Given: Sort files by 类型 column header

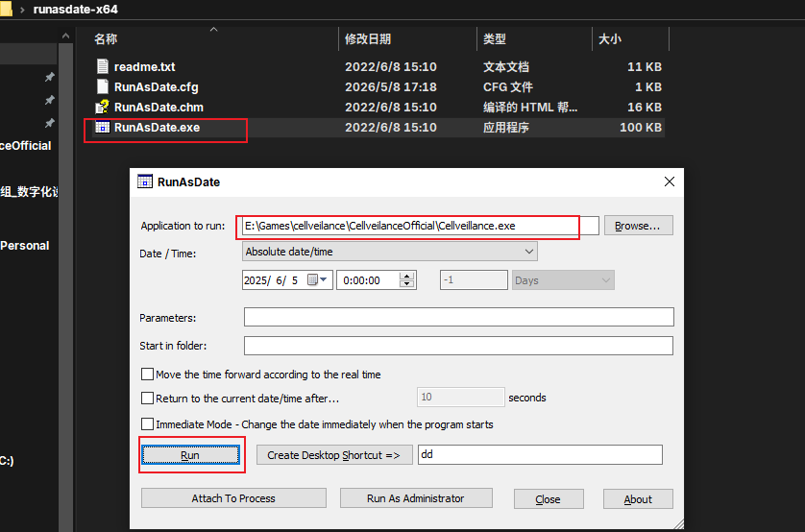Looking at the screenshot, I should tap(495, 39).
